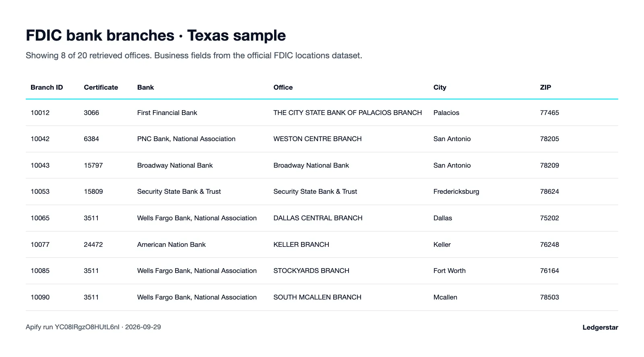Click the Branch ID column header

[x=47, y=87]
